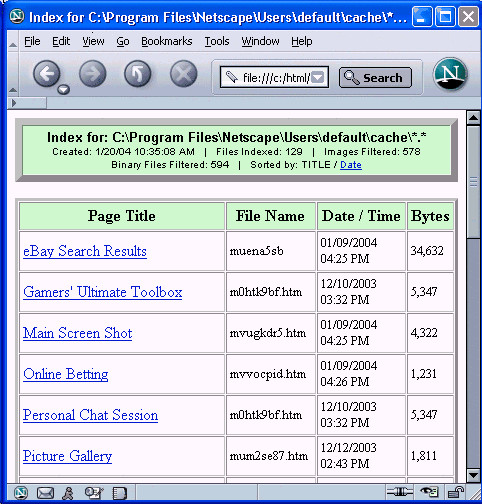Click the byte value 34,632

(427, 251)
